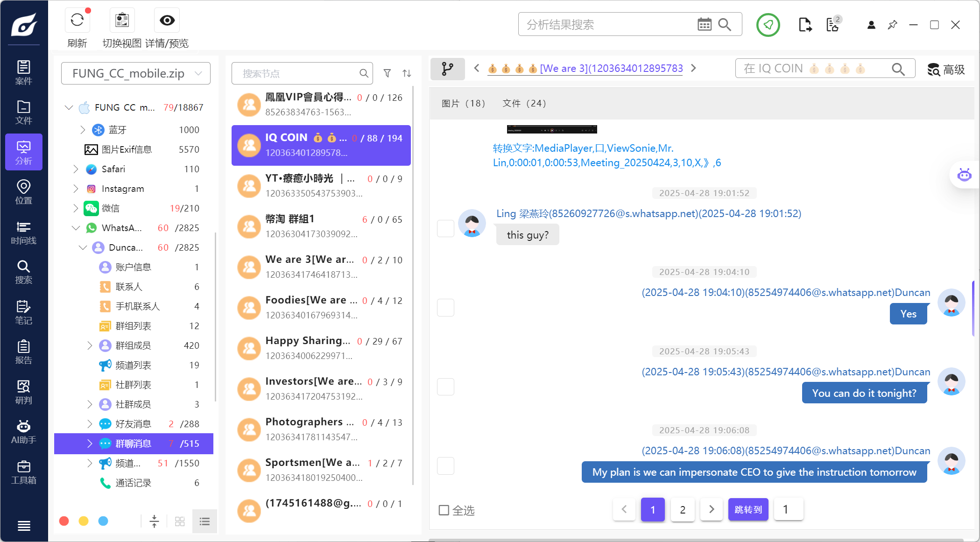
Task: Click the sort arrows icon
Action: pyautogui.click(x=407, y=73)
